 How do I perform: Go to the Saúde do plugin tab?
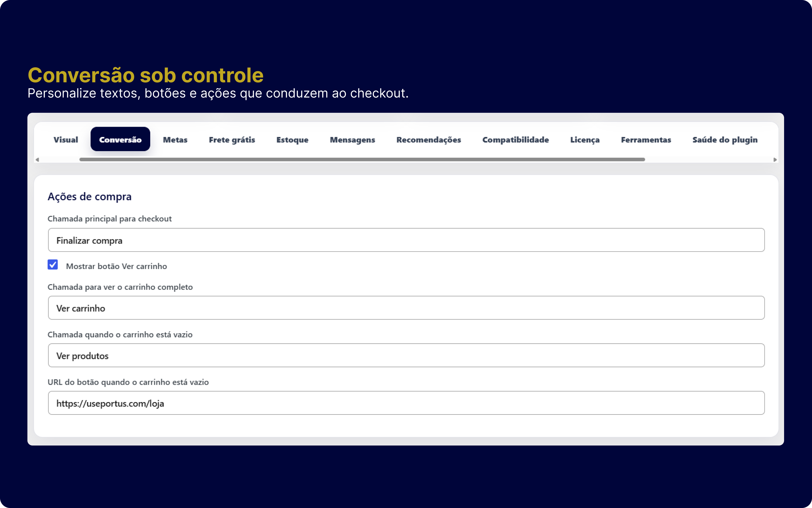coord(725,139)
